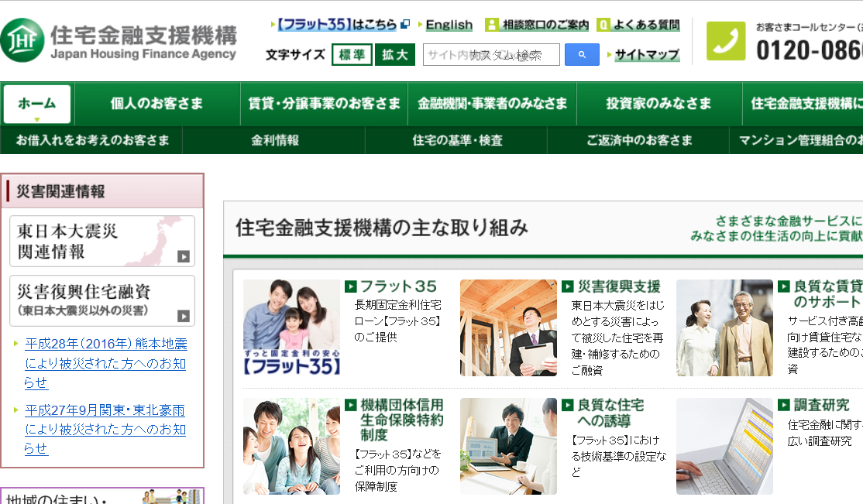Select the 標準 font size option
The width and height of the screenshot is (863, 504).
pos(352,55)
